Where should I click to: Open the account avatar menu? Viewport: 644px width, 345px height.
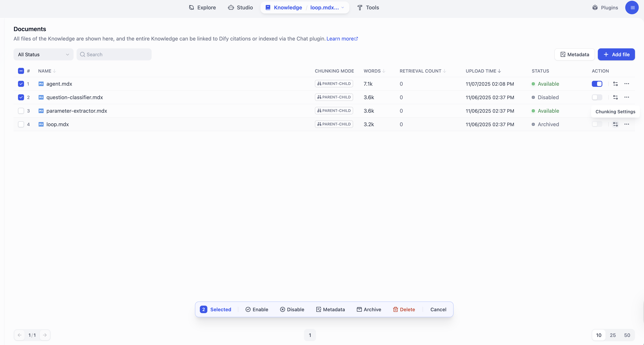coord(632,7)
